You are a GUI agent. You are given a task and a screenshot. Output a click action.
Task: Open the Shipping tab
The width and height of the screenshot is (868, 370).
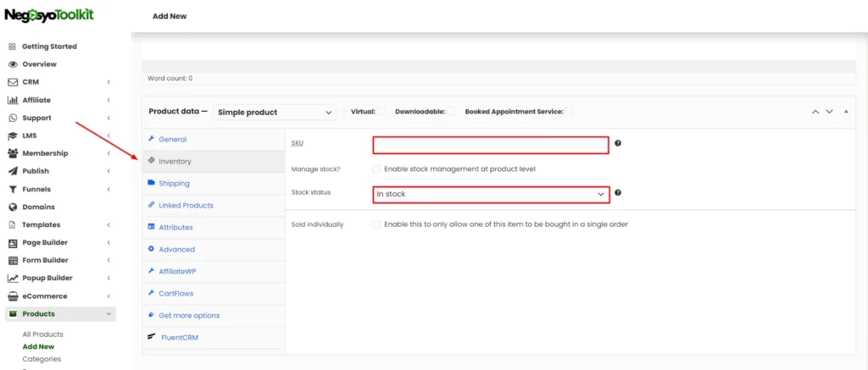click(214, 183)
